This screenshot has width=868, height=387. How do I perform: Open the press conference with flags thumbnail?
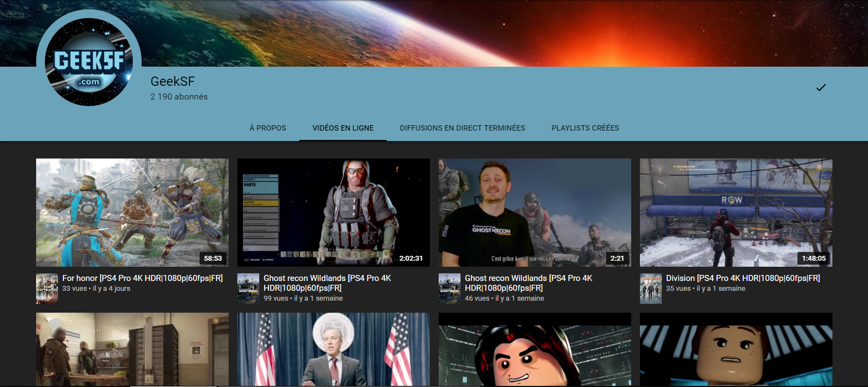tap(334, 349)
